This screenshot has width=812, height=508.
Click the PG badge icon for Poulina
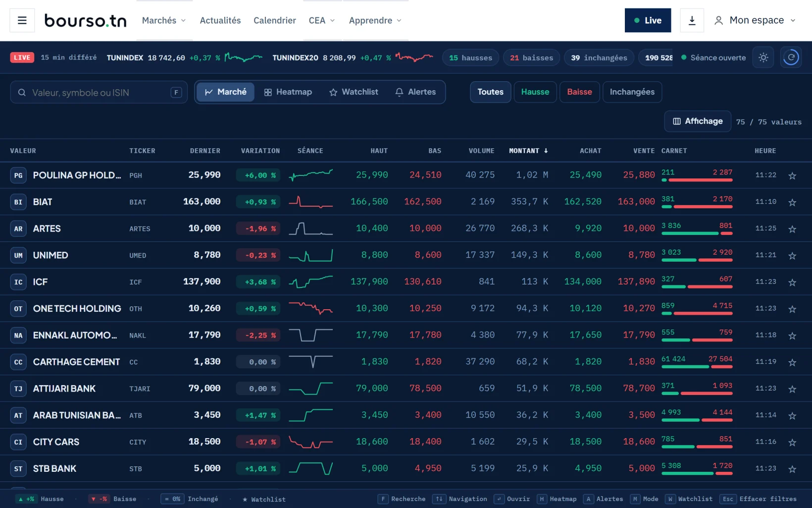point(18,175)
